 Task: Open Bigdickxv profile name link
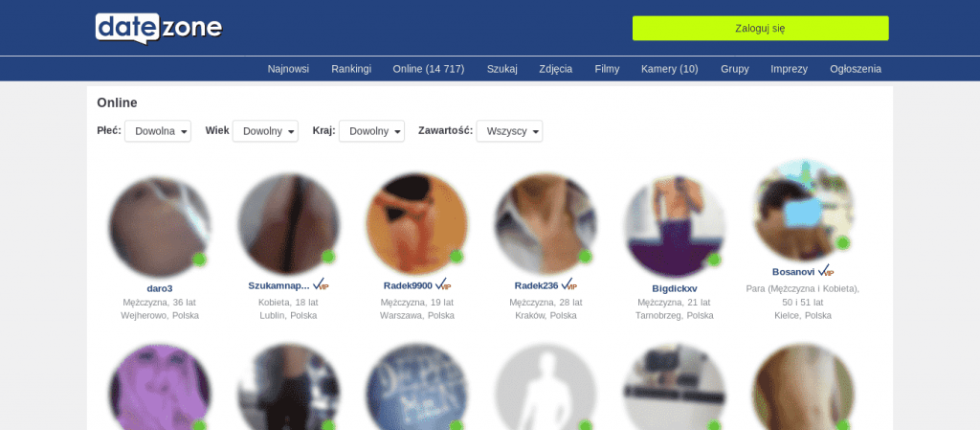click(x=674, y=288)
